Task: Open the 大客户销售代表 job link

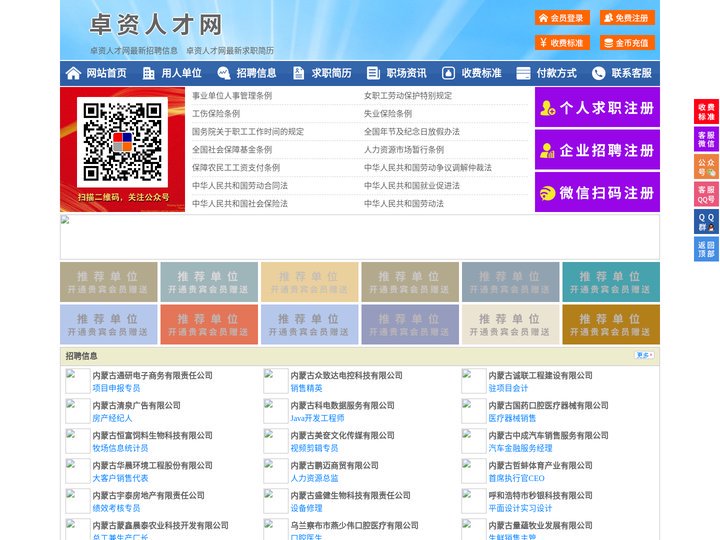Action: (x=120, y=478)
